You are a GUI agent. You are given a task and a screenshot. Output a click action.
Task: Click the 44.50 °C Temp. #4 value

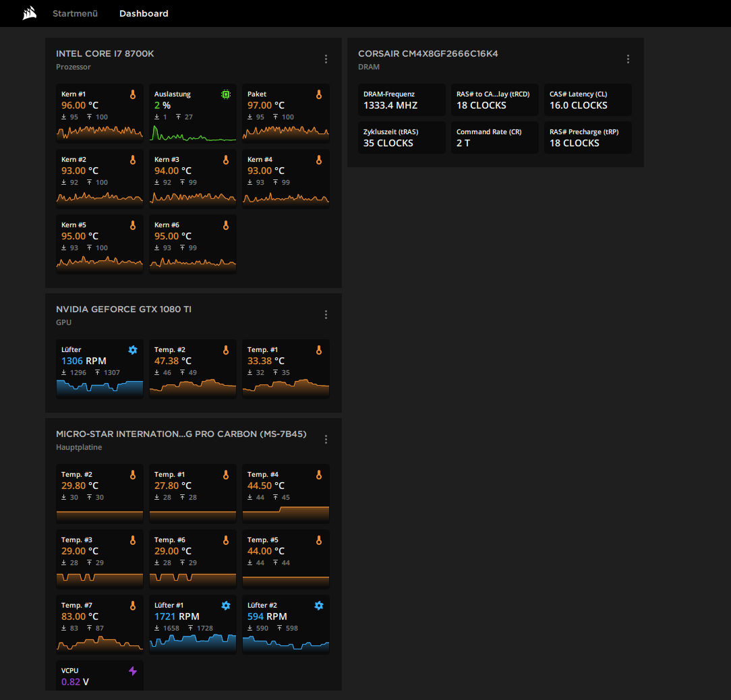[266, 486]
